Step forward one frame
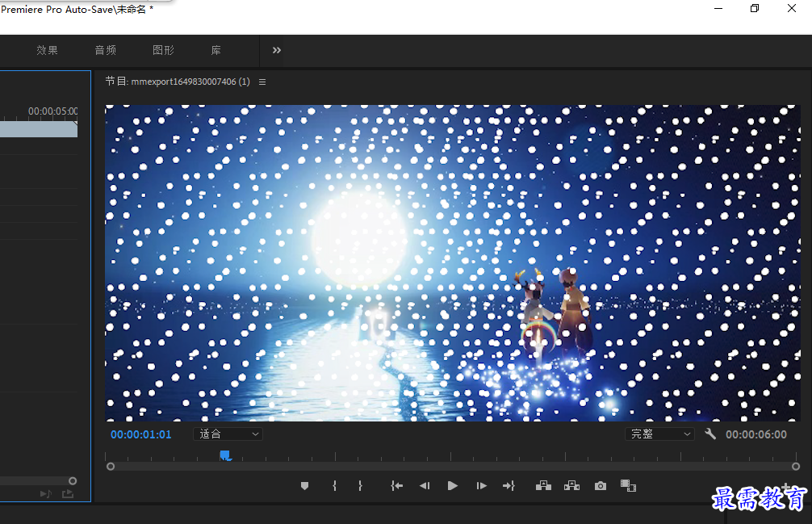The image size is (812, 524). point(481,486)
